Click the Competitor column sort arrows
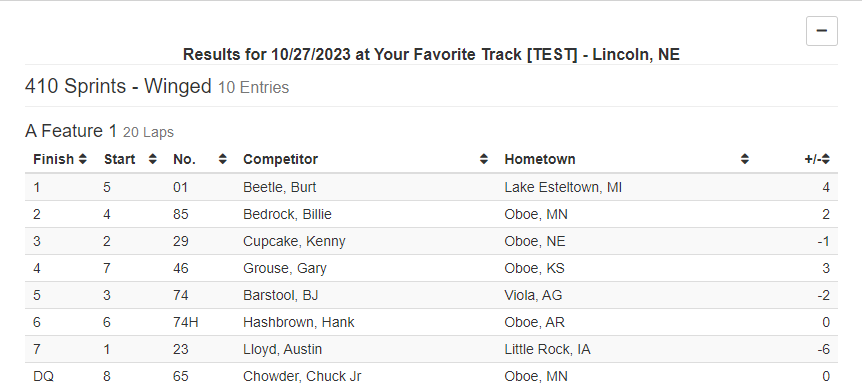This screenshot has width=862, height=392. coord(483,159)
